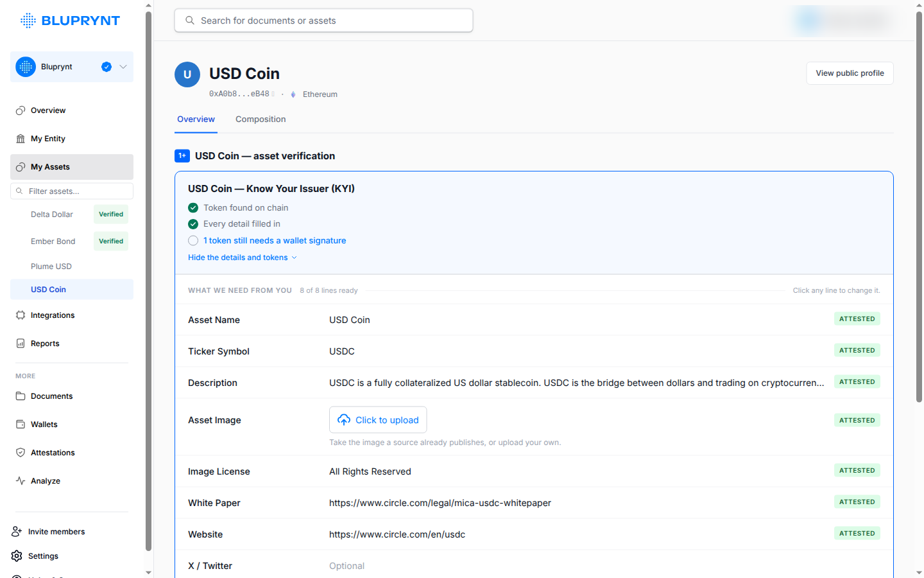This screenshot has height=578, width=924.
Task: Select the Overview tab under USD Coin
Action: click(x=196, y=119)
